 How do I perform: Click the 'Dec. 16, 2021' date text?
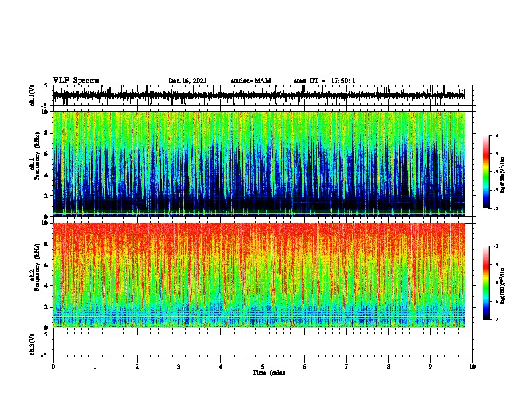coord(187,81)
